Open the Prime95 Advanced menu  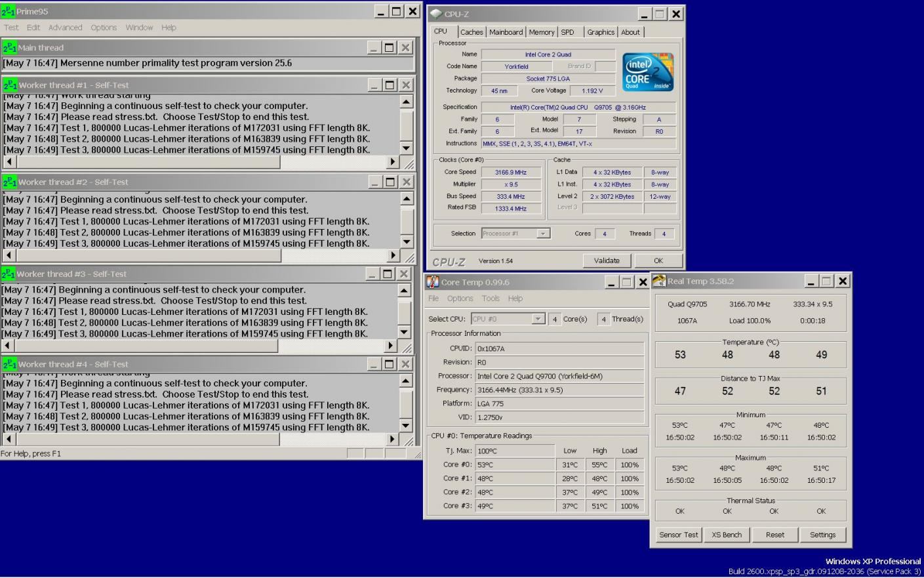65,28
